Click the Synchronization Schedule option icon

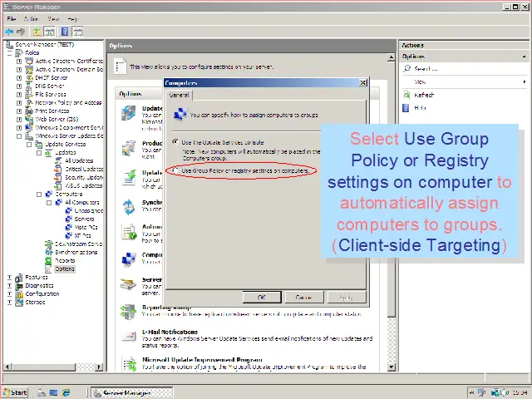[x=129, y=207]
